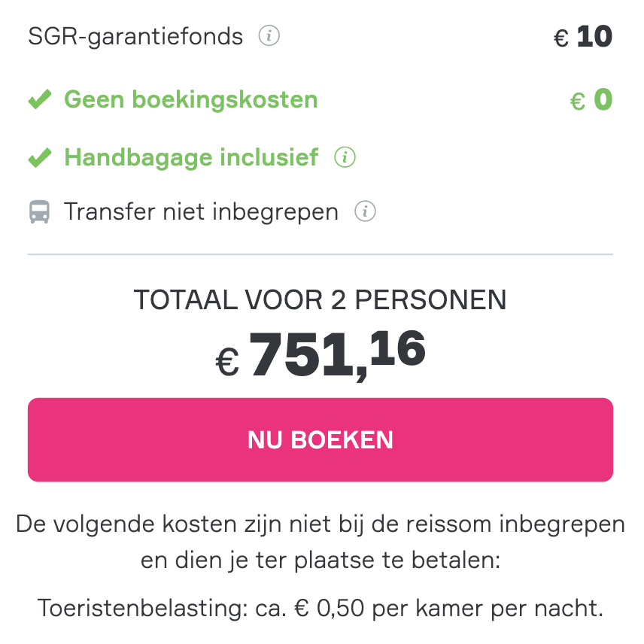
Task: Show info about Transfer niet inbegrepen
Action: [x=365, y=211]
